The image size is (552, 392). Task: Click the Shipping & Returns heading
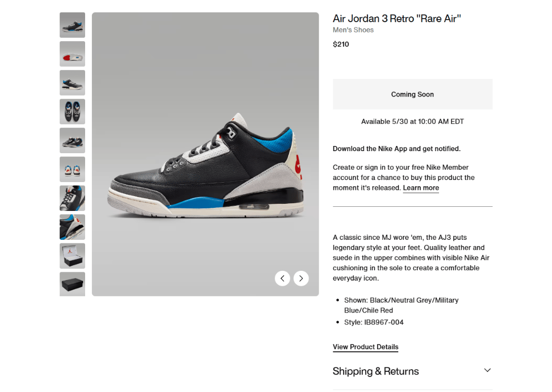click(x=376, y=371)
